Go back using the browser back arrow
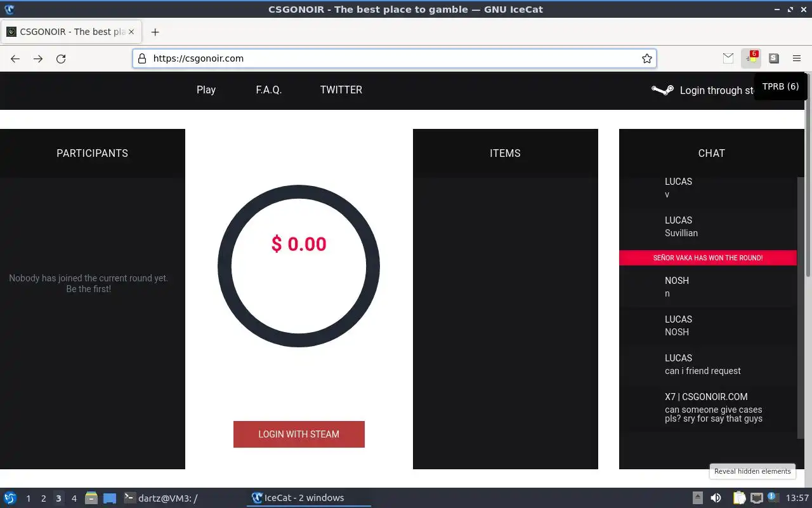Viewport: 812px width, 508px height. (15, 58)
